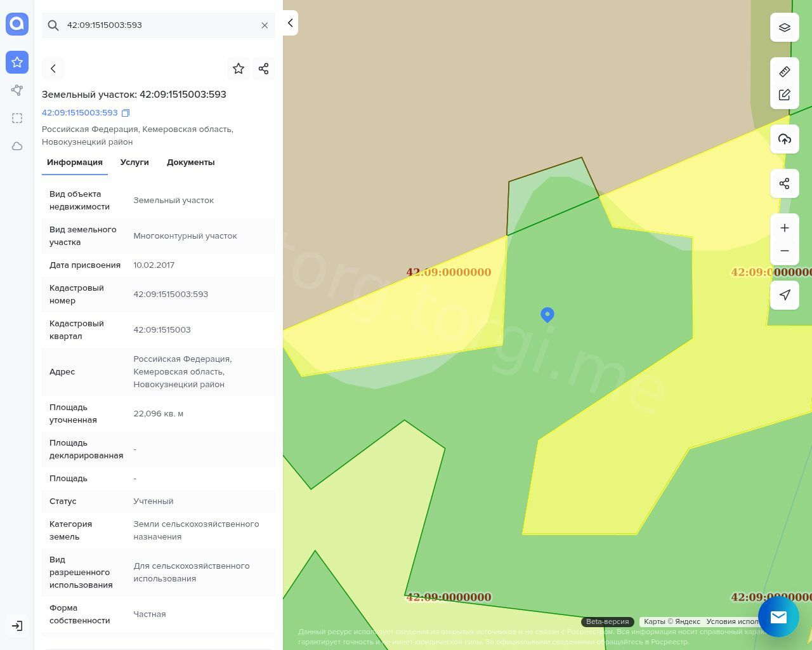
Task: Switch to the Услуги tab
Action: point(134,162)
